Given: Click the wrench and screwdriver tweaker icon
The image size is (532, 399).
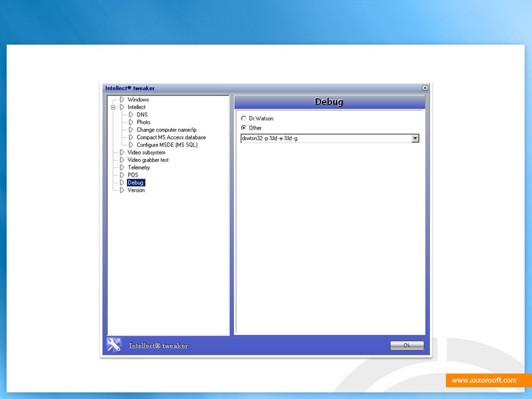Looking at the screenshot, I should click(x=114, y=345).
